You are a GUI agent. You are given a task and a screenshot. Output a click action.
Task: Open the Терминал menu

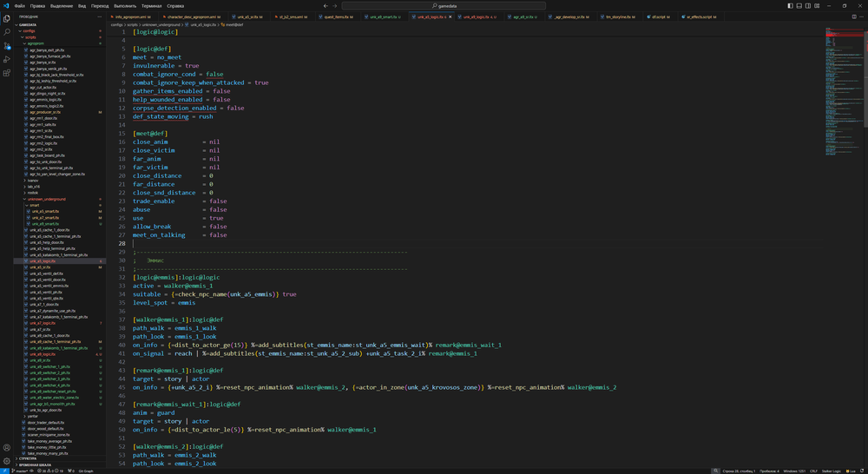(x=151, y=5)
